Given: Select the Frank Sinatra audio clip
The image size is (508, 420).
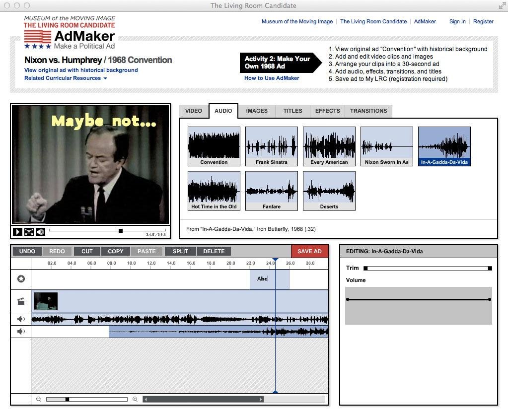Looking at the screenshot, I should pyautogui.click(x=271, y=145).
